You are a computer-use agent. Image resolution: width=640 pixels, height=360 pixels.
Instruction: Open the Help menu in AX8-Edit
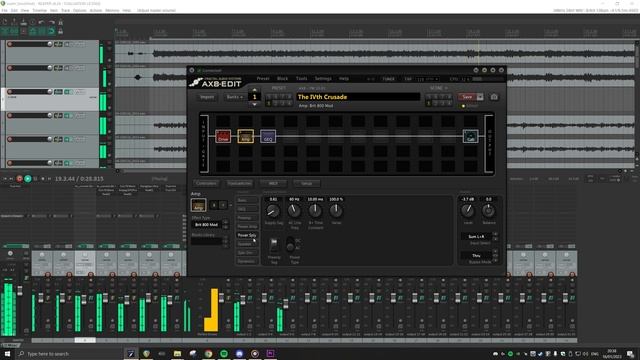344,78
